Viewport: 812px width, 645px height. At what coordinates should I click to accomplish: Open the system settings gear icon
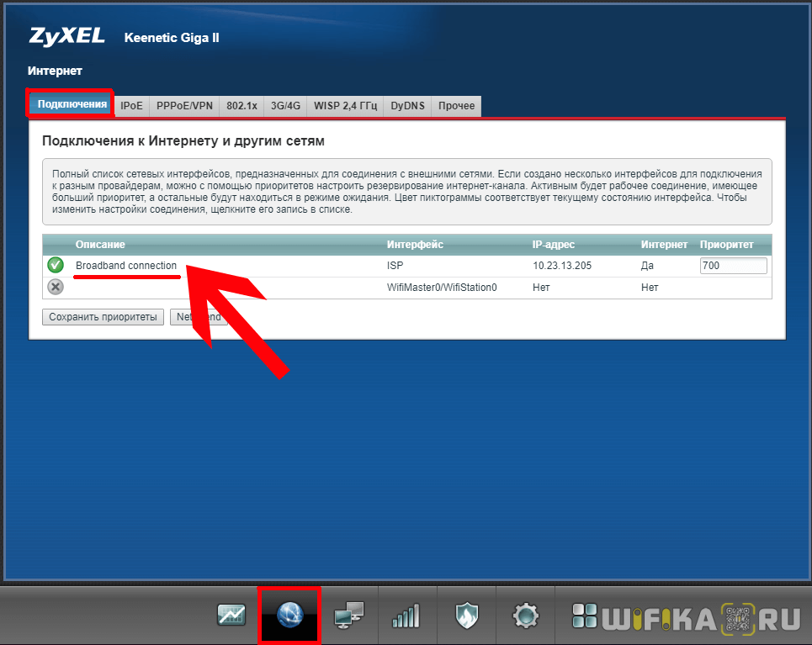(x=526, y=616)
